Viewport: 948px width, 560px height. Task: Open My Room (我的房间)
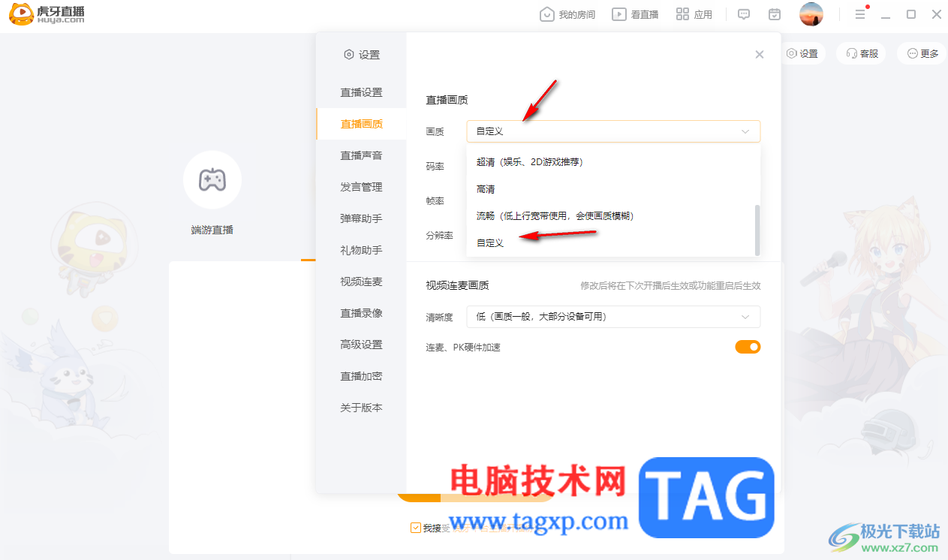(x=567, y=14)
